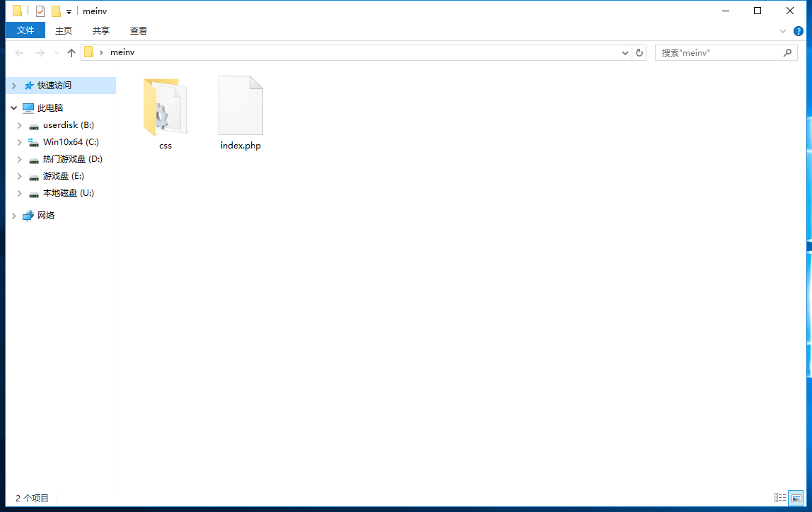Click the search magnifier icon
The image size is (812, 512).
(x=787, y=53)
